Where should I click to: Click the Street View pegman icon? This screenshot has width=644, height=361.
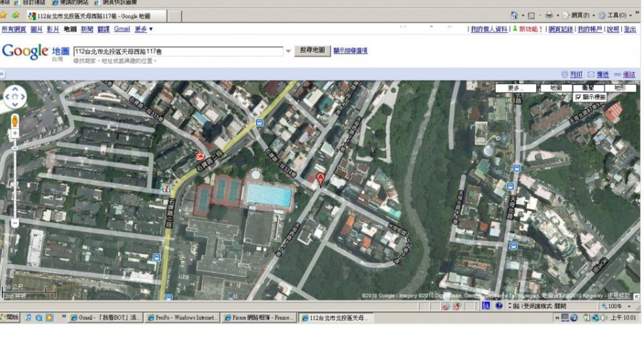click(x=15, y=120)
